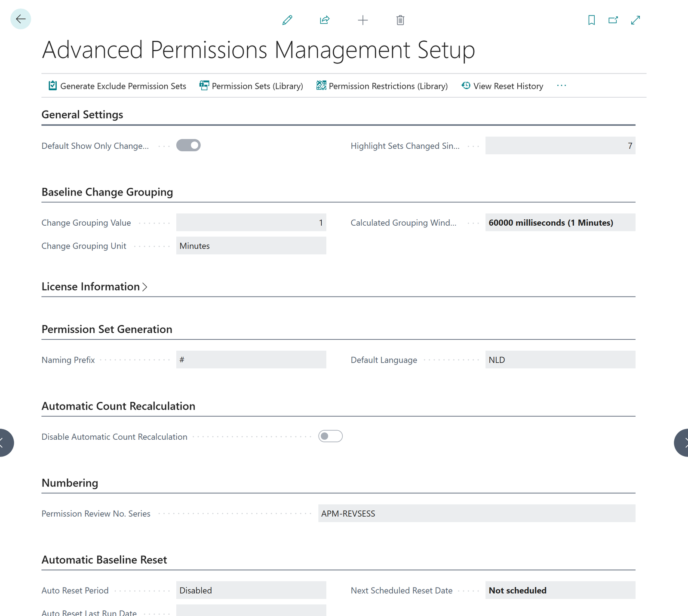Click the Permission Review No. Series field
Image resolution: width=688 pixels, height=616 pixels.
pyautogui.click(x=477, y=514)
